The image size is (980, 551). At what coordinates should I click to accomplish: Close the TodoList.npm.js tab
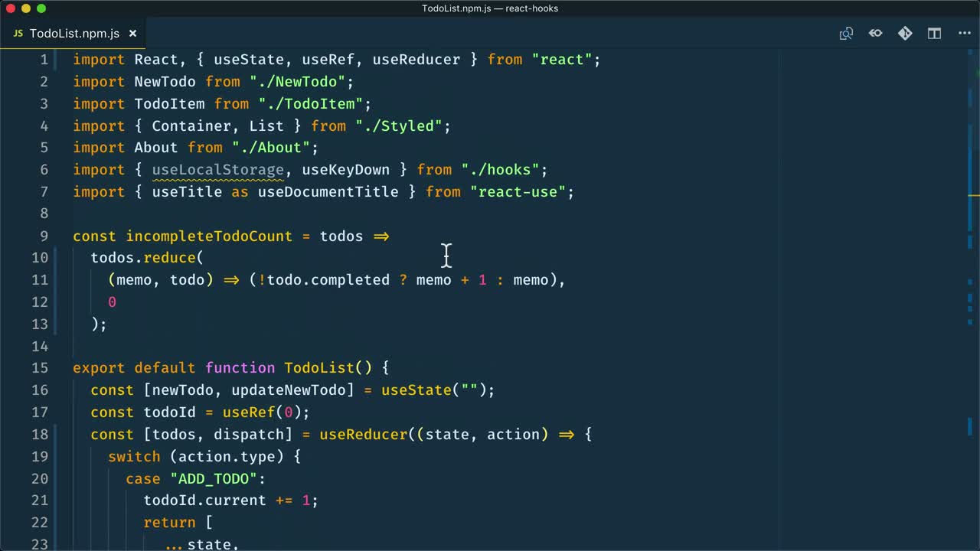[132, 34]
